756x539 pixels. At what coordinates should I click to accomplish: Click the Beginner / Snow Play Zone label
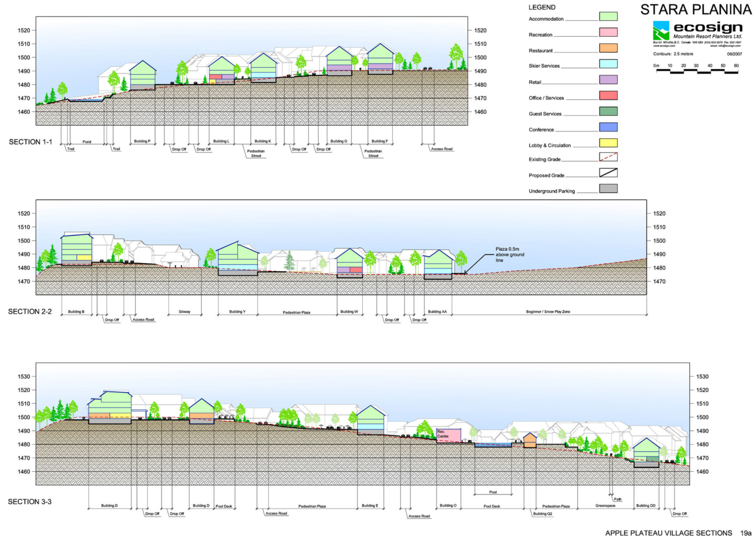[x=548, y=312]
